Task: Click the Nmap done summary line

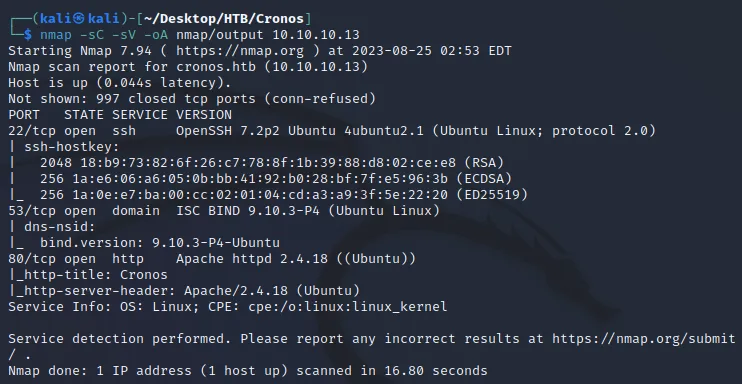Action: [247, 371]
